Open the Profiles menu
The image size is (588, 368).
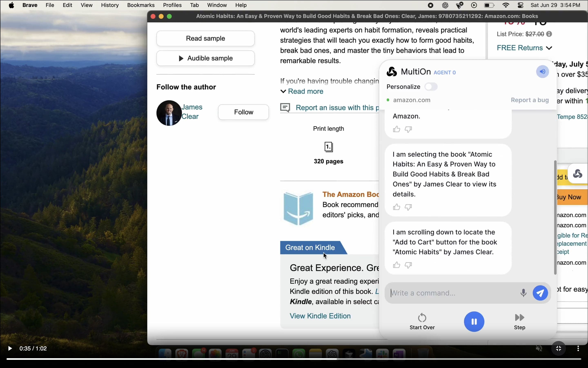172,5
